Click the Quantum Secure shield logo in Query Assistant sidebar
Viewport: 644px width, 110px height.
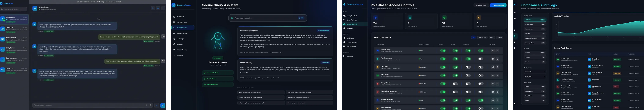point(174,5)
